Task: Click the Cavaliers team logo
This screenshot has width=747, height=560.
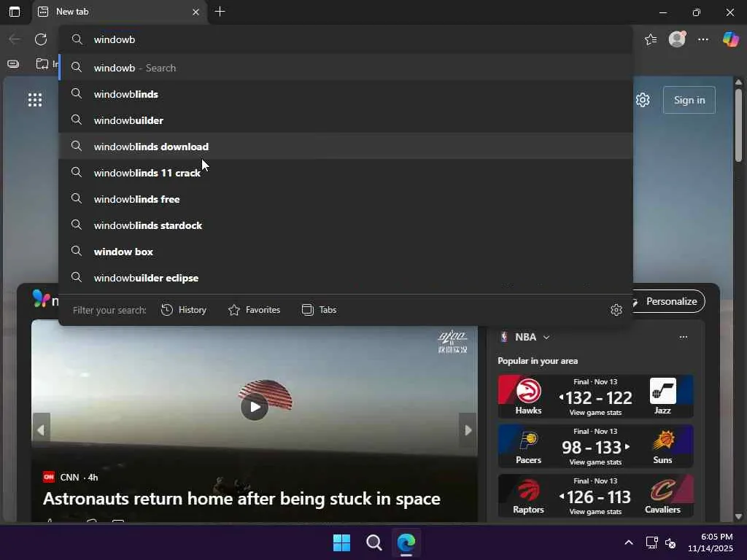Action: pyautogui.click(x=662, y=490)
